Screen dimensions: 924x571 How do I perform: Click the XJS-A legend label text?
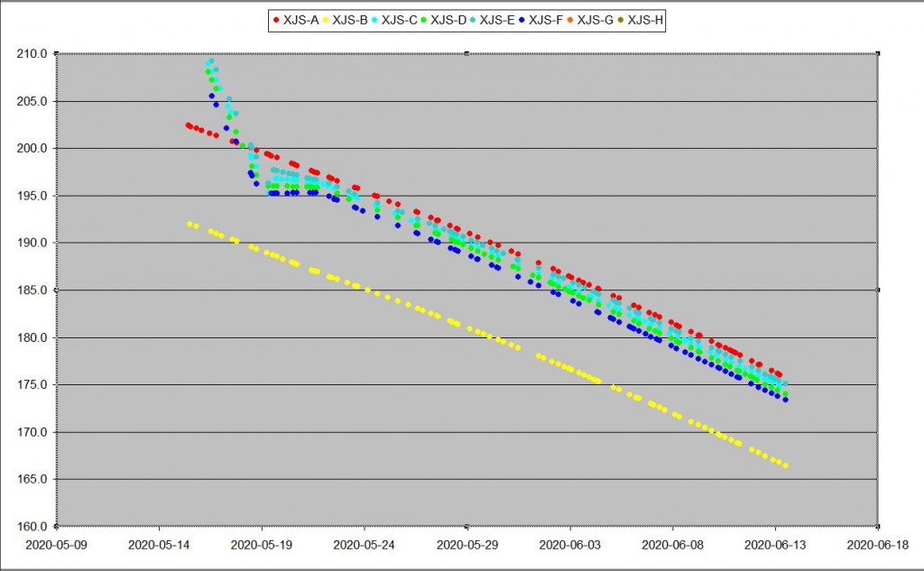(300, 20)
